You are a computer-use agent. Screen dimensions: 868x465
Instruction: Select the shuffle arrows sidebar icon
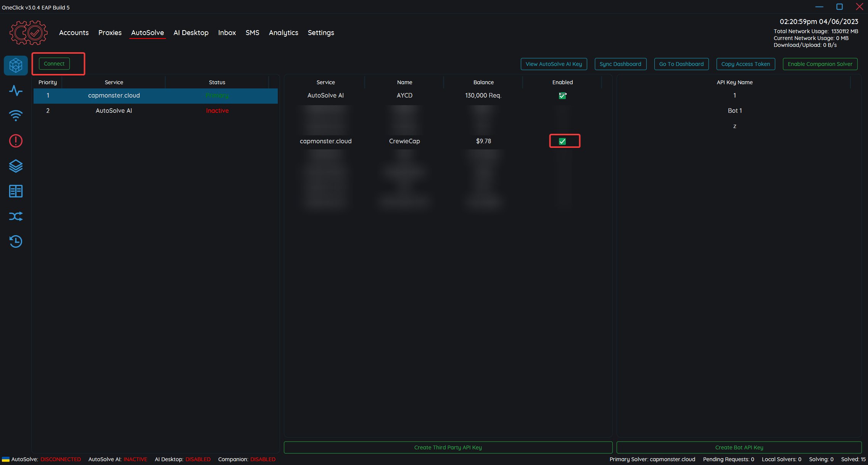coord(16,216)
